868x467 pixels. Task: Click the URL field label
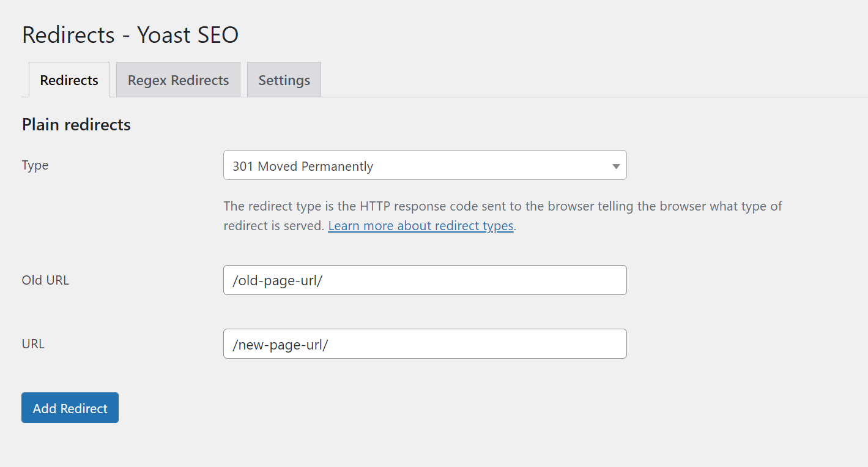(32, 343)
